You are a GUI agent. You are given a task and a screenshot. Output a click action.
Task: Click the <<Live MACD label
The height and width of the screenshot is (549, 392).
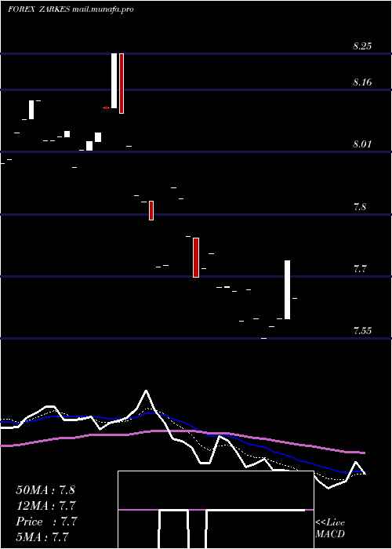[330, 528]
